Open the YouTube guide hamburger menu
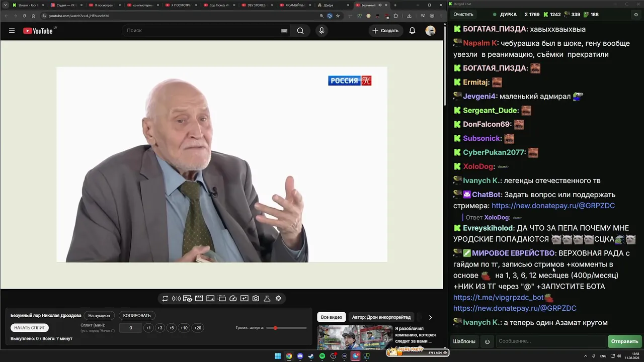 point(12,31)
